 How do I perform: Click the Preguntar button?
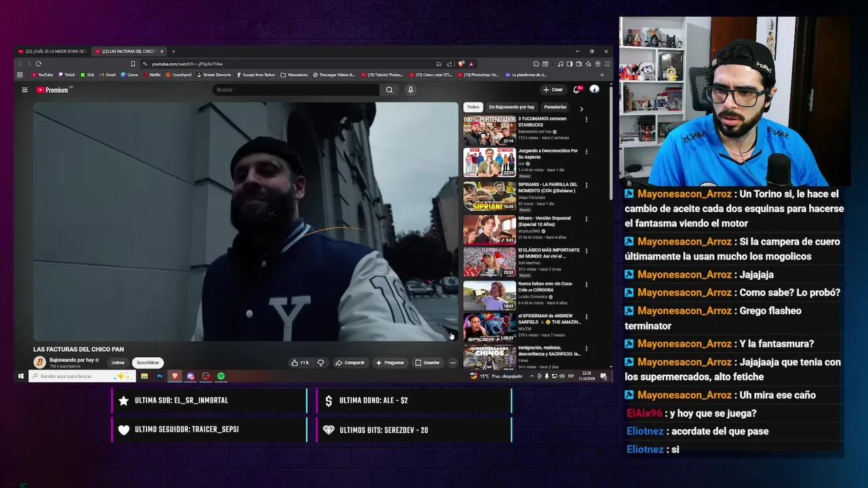point(390,363)
